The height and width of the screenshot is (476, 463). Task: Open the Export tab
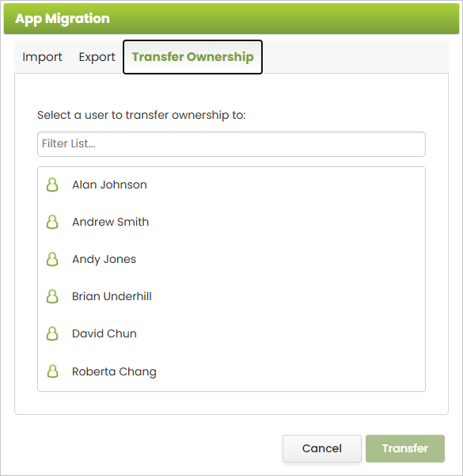click(97, 57)
